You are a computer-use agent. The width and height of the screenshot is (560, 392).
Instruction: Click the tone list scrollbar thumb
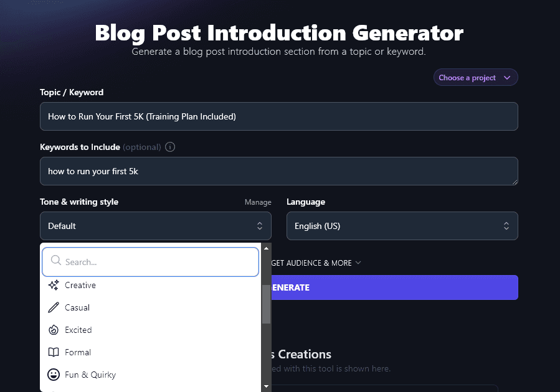pyautogui.click(x=267, y=304)
